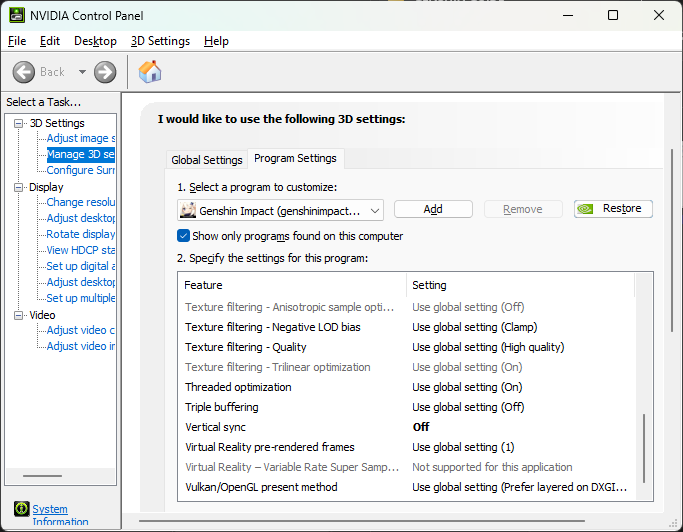Click the main panel vertical scrollbar
This screenshot has height=532, width=683.
point(672,241)
